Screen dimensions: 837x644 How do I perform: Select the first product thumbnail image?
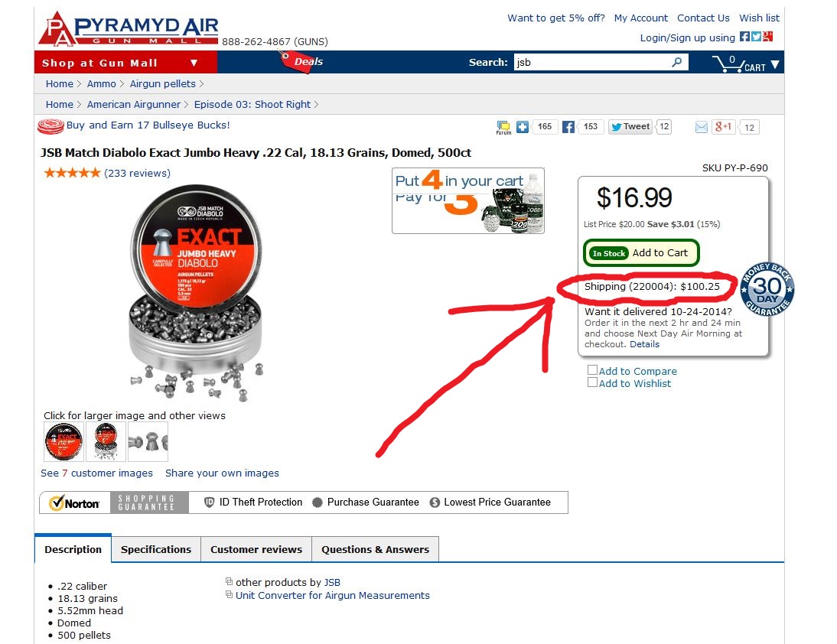tap(64, 442)
